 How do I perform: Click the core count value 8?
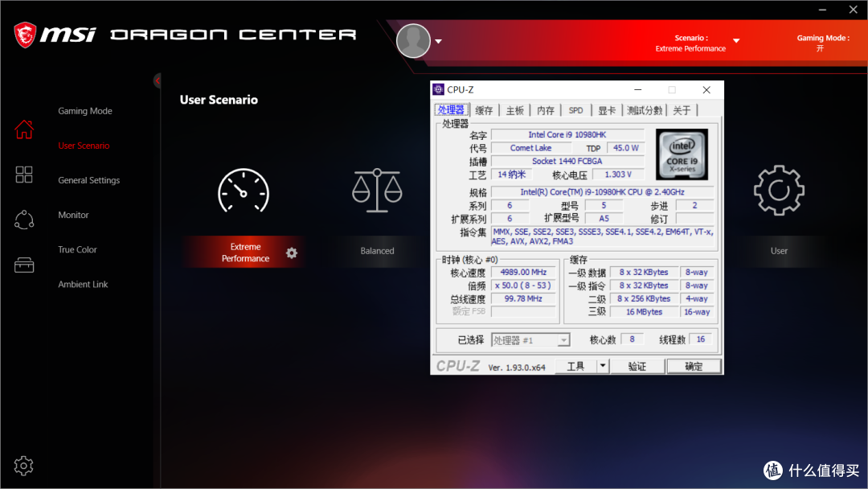[633, 339]
